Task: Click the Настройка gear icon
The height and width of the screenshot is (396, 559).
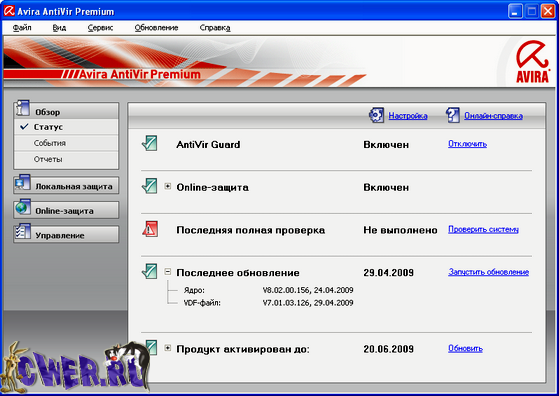Action: [376, 115]
